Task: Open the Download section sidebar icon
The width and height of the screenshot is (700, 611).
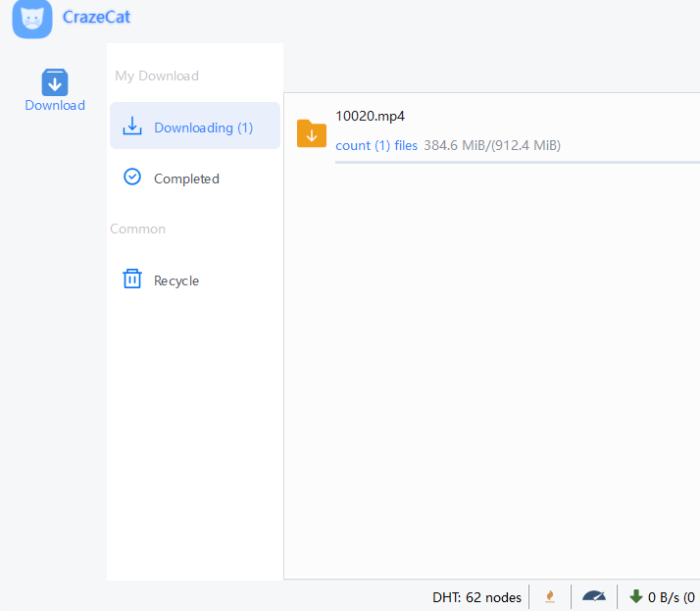Action: coord(55,82)
